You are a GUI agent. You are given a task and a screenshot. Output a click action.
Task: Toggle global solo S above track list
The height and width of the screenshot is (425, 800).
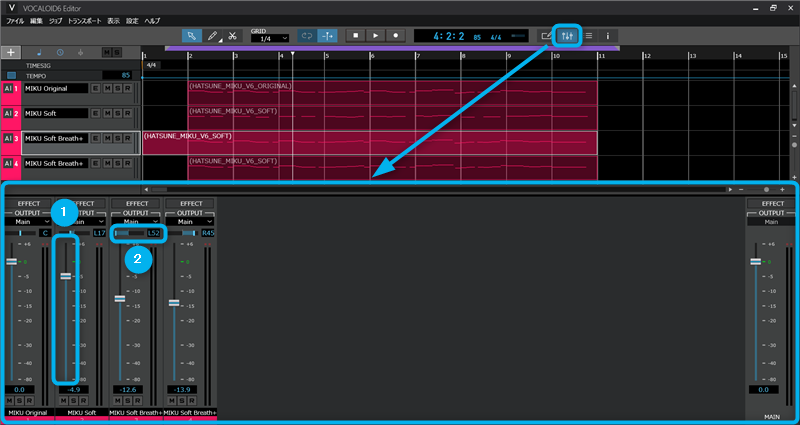point(117,52)
